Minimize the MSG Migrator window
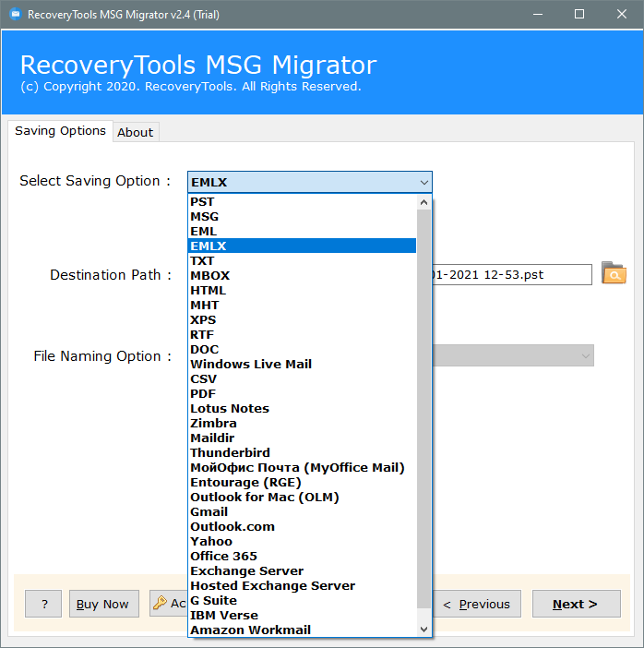644x648 pixels. [538, 15]
